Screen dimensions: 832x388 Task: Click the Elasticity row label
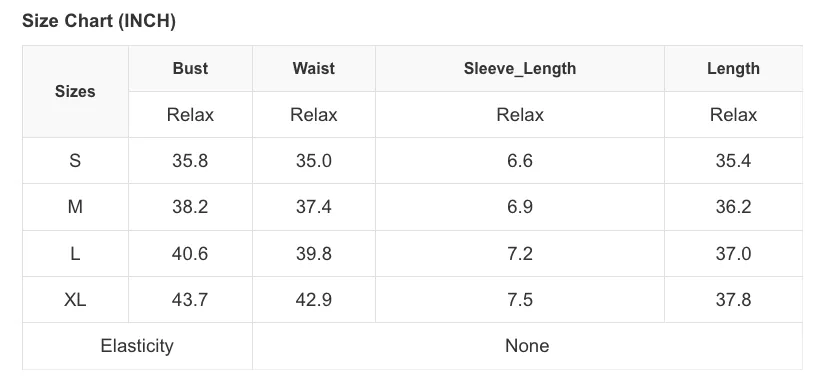tap(137, 346)
